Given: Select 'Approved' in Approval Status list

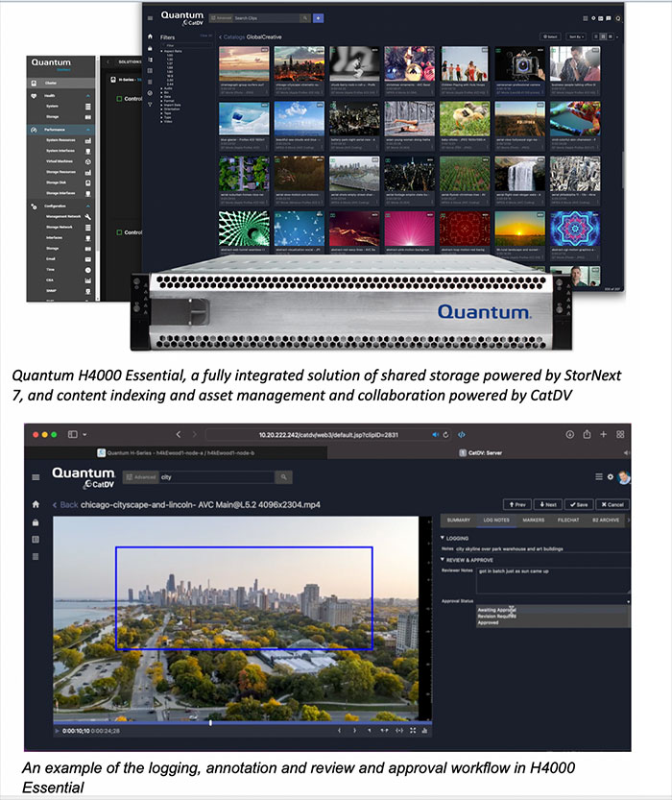Looking at the screenshot, I should point(489,622).
